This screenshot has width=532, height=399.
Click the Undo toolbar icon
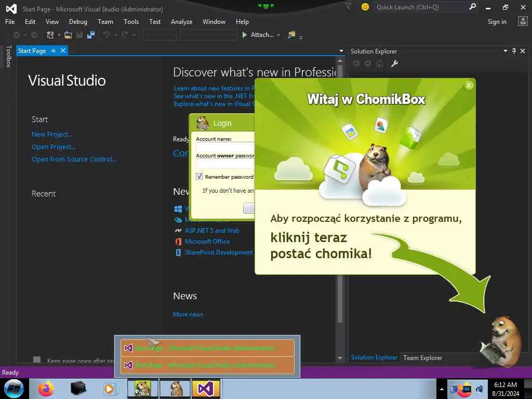coord(107,35)
